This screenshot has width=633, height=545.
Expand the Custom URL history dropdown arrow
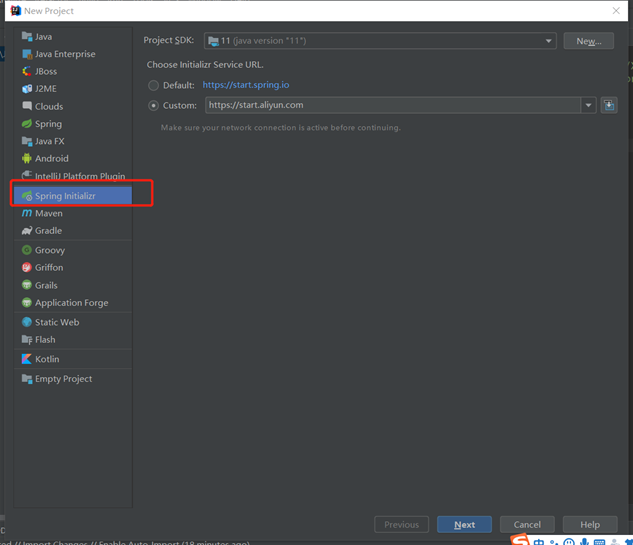point(589,105)
